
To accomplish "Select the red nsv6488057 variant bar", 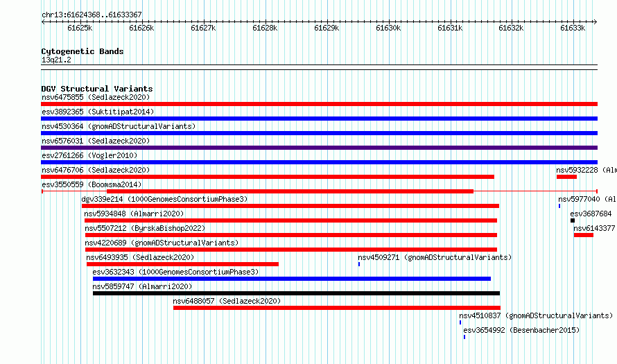I will click(337, 308).
